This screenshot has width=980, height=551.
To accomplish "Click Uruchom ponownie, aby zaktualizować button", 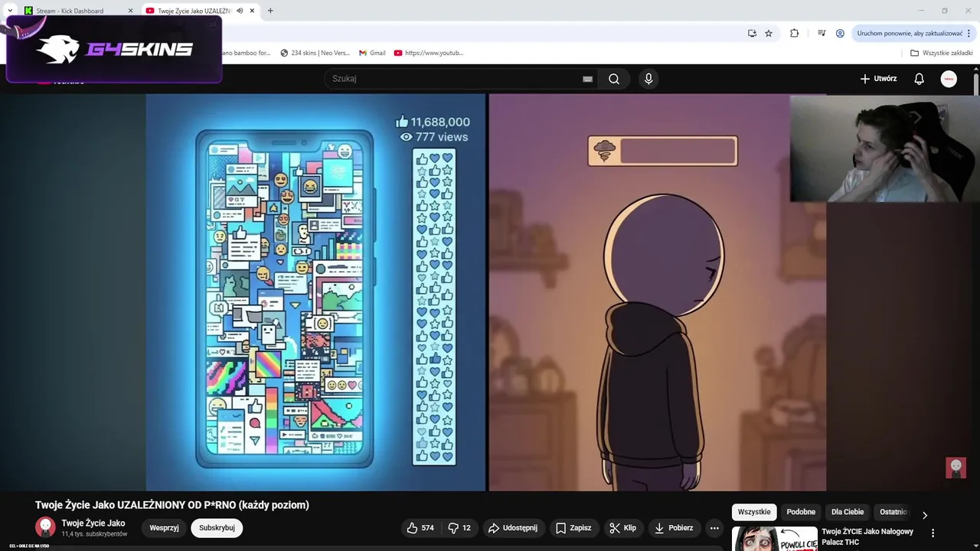I will 910,33.
